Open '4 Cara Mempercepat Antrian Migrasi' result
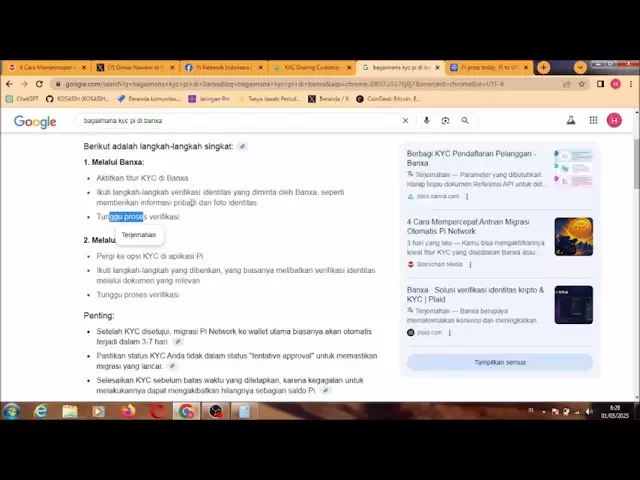The image size is (640, 480). coord(468,227)
